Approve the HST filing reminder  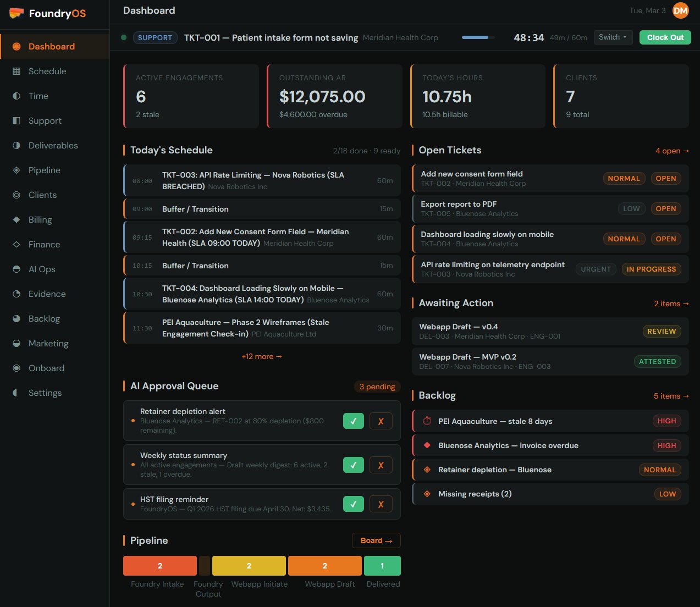click(354, 504)
